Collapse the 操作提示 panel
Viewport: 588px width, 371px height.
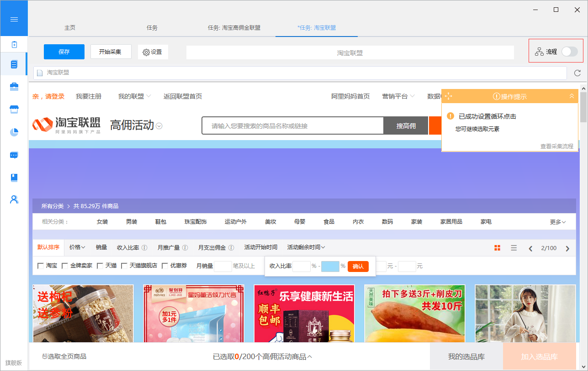tap(572, 96)
